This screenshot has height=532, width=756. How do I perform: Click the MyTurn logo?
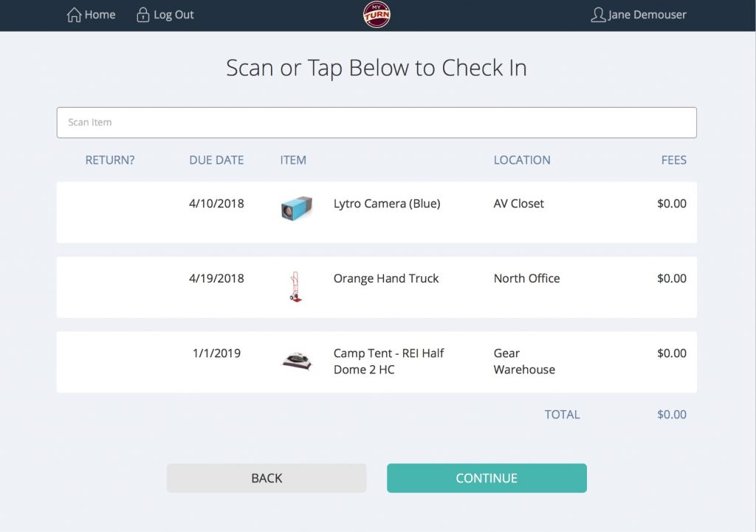pyautogui.click(x=377, y=15)
